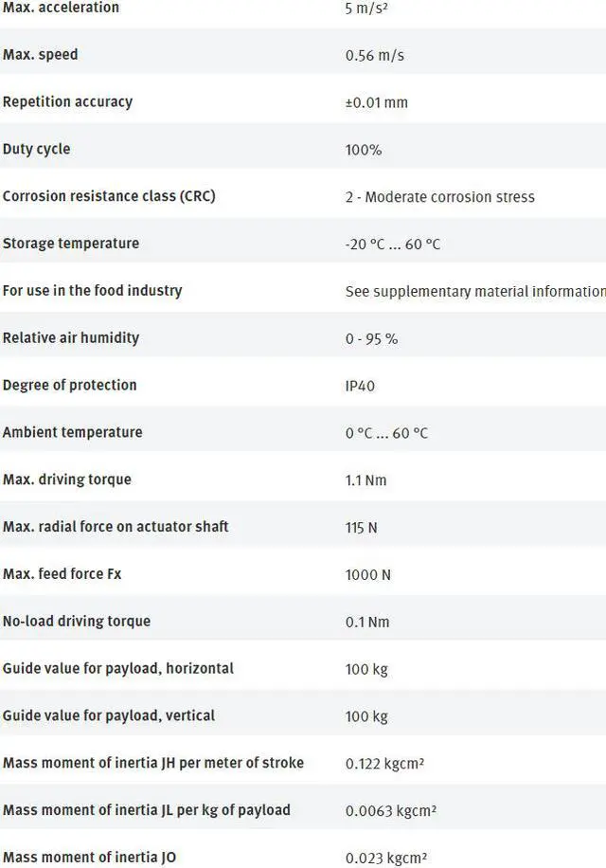Select the "Max. speed" label
This screenshot has height=868, width=606.
[x=41, y=54]
